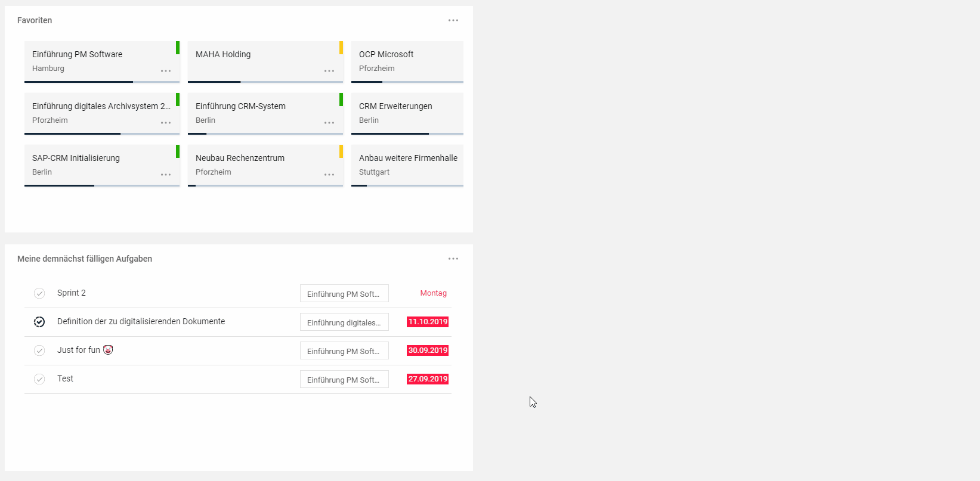Open options menu for upcoming tasks panel
The width and height of the screenshot is (980, 481).
[x=453, y=259]
